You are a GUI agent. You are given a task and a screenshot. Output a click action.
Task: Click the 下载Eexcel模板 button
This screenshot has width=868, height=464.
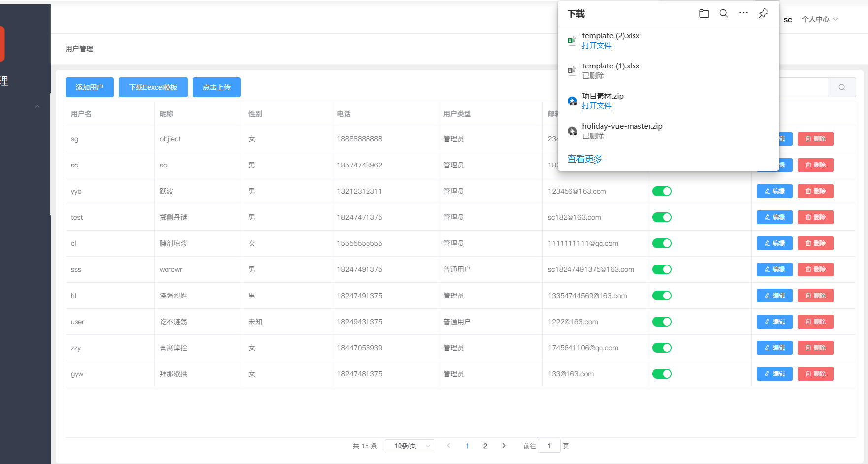pos(153,87)
